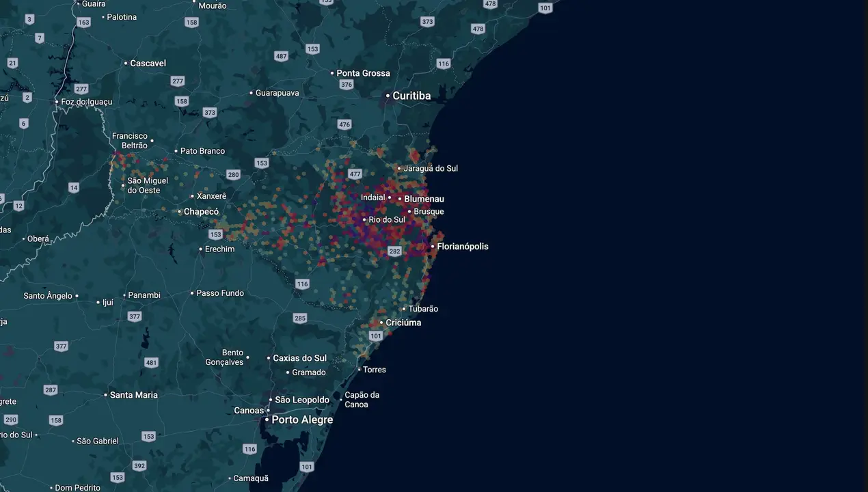Click the route 14 road shield

coord(74,187)
